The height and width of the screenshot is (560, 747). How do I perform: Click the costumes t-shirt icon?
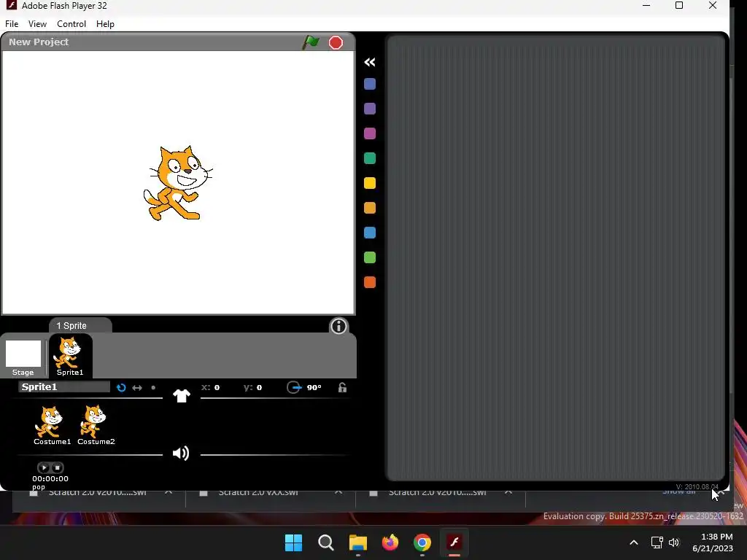[x=182, y=396]
